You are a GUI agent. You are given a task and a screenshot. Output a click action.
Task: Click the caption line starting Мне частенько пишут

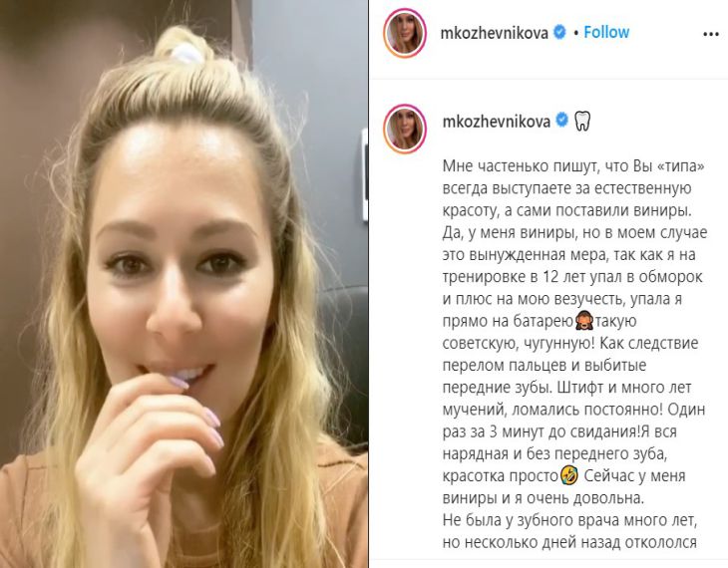click(573, 165)
